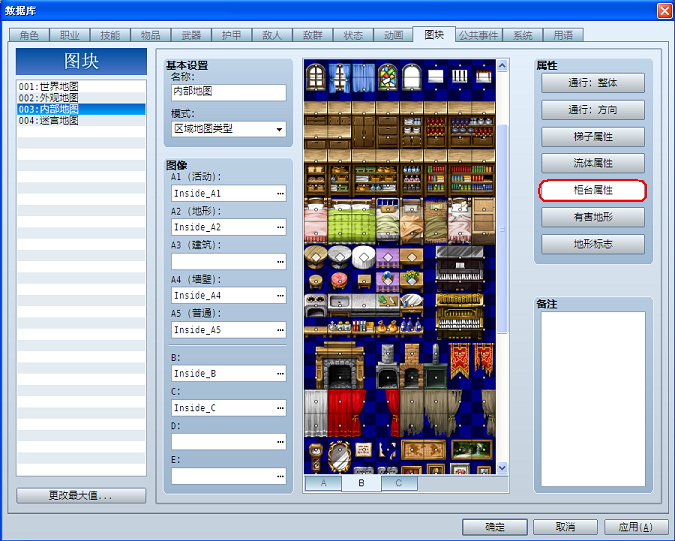Select the oval mirror tile
The width and height of the screenshot is (675, 541).
(x=339, y=457)
